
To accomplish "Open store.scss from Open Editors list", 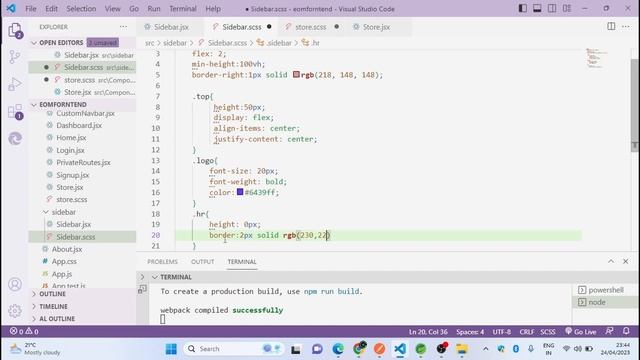I will (x=82, y=80).
